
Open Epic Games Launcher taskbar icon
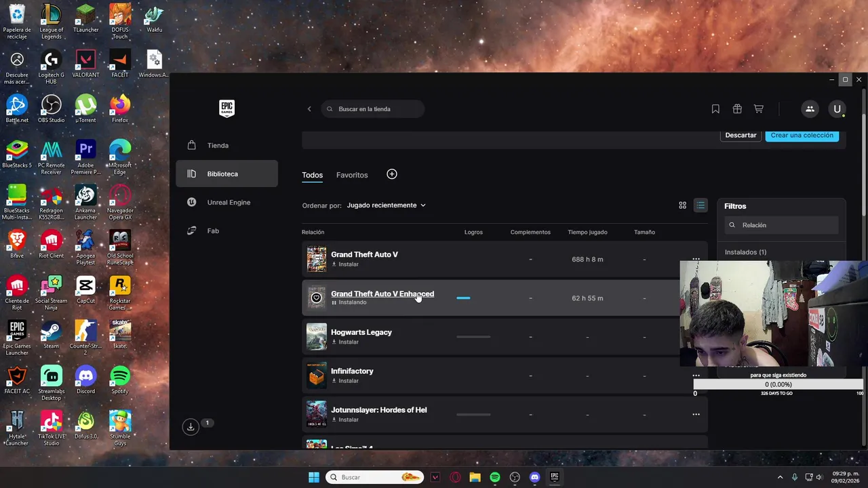(555, 477)
